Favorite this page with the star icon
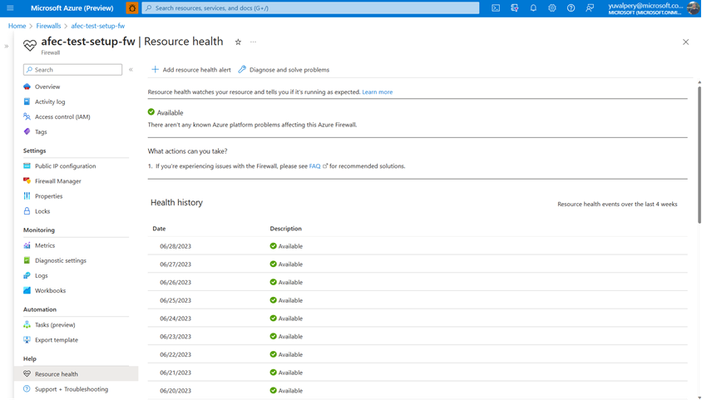 pyautogui.click(x=238, y=42)
